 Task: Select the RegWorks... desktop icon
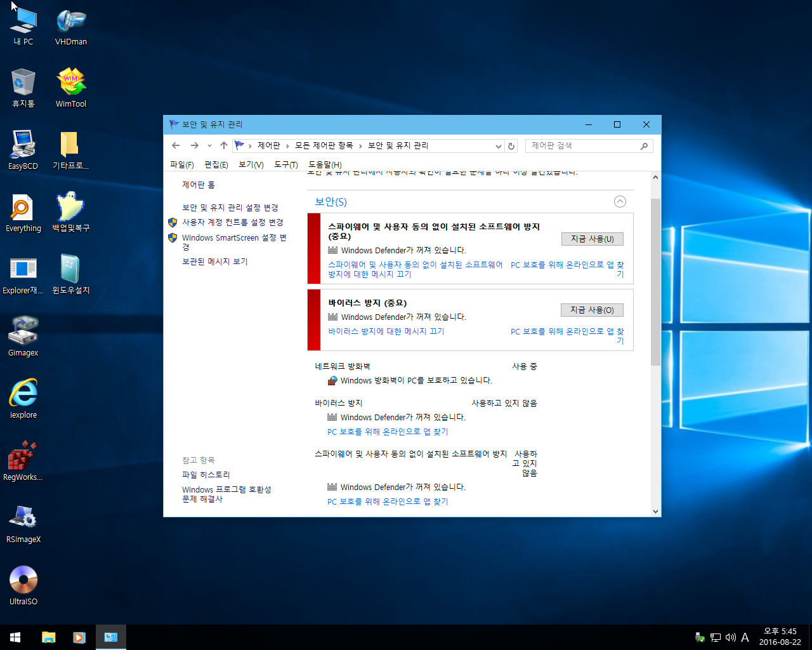click(x=23, y=461)
